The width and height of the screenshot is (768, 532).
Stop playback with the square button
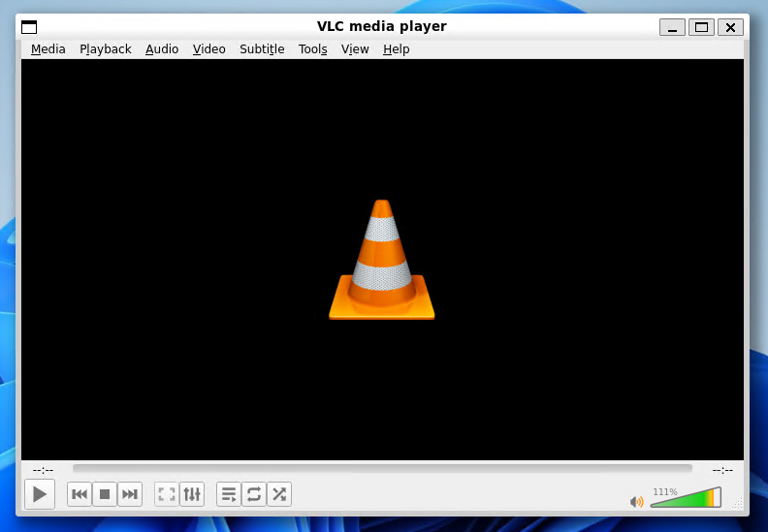(x=105, y=494)
